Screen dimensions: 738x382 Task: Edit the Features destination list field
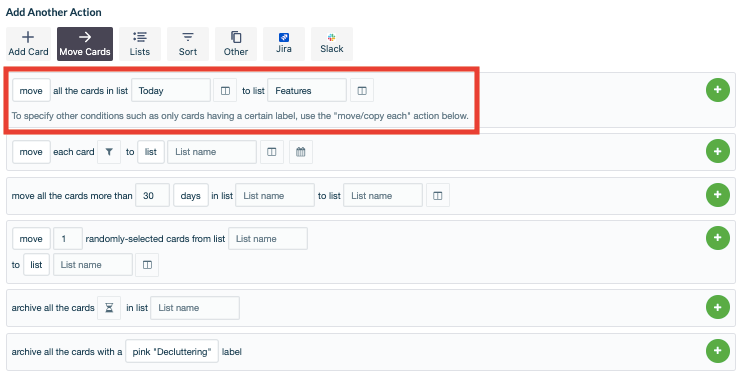point(307,90)
